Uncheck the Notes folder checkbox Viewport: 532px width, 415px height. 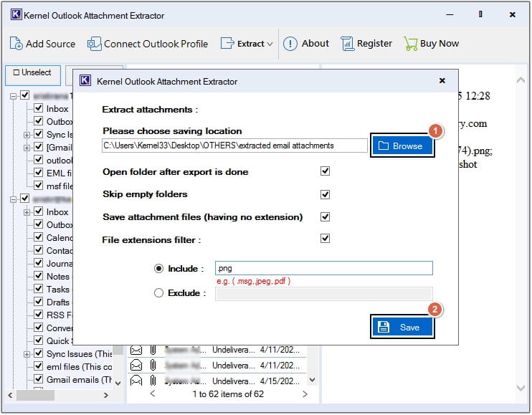[39, 276]
